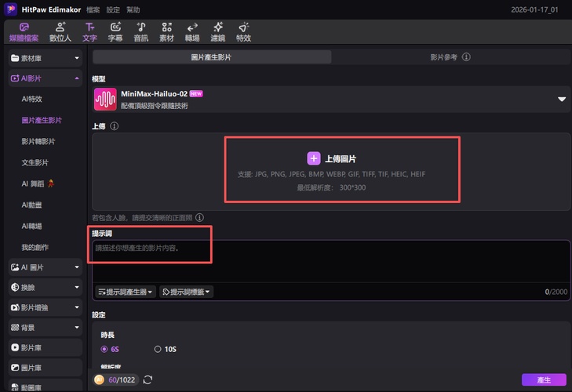The width and height of the screenshot is (572, 392).
Task: Click the info icon next to 影片參考
Action: (466, 57)
